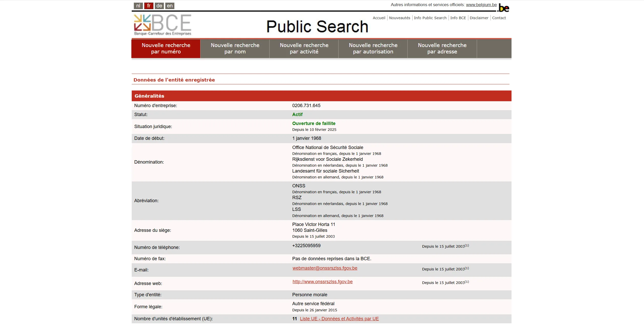Screen dimensions: 644x331
Task: Switch language to Dutch (nl)
Action: click(138, 6)
